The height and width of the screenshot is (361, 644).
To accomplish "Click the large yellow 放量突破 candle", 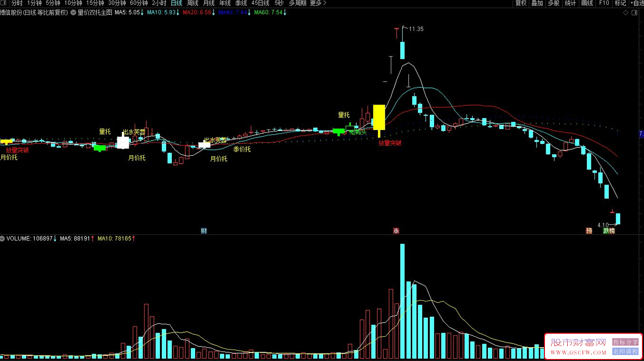I will point(379,117).
